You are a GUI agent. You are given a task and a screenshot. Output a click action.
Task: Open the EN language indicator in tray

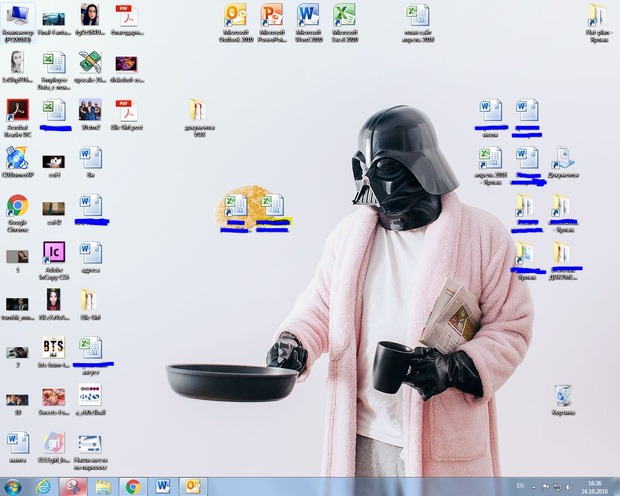(x=520, y=486)
